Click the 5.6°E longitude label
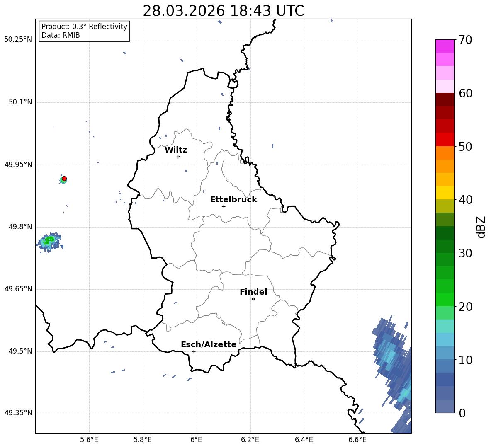 point(89,440)
